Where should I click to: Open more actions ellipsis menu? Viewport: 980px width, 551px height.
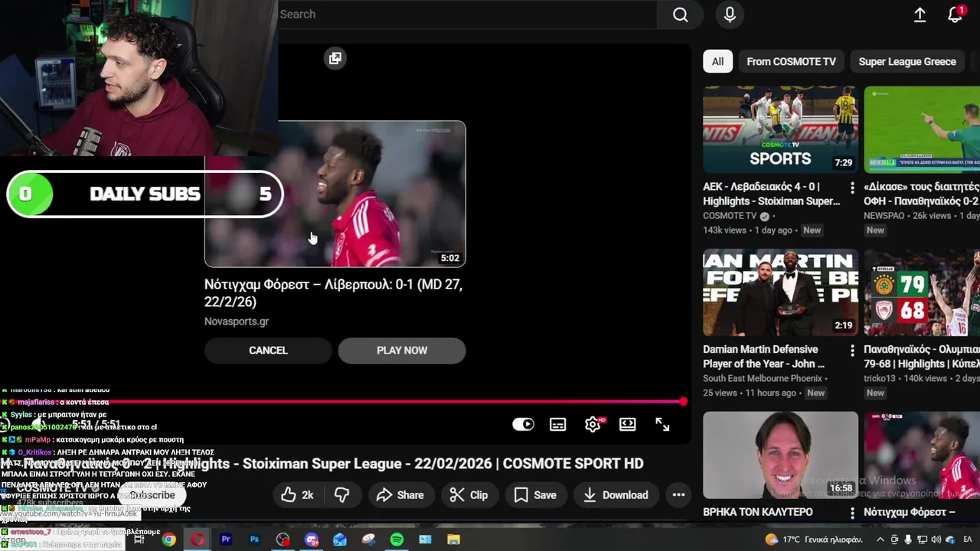click(678, 495)
